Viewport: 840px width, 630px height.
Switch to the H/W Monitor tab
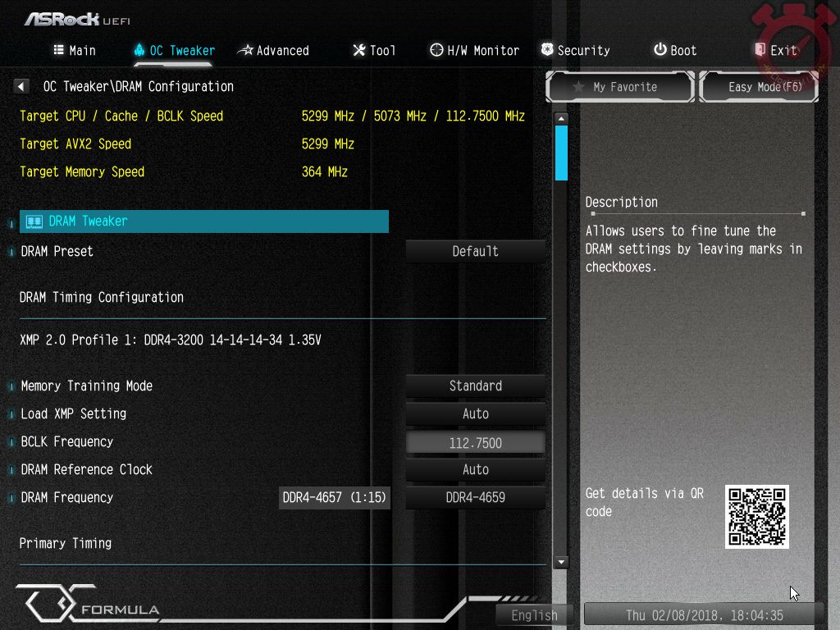474,51
